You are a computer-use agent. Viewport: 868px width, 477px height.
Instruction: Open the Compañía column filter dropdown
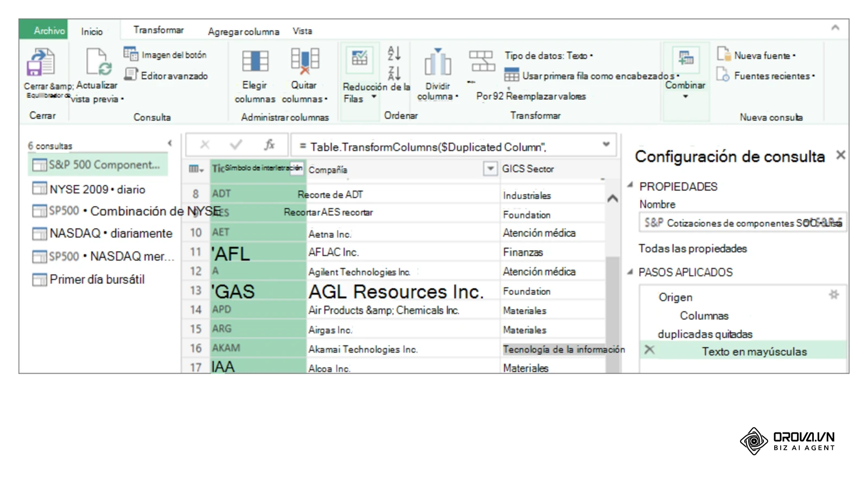490,169
